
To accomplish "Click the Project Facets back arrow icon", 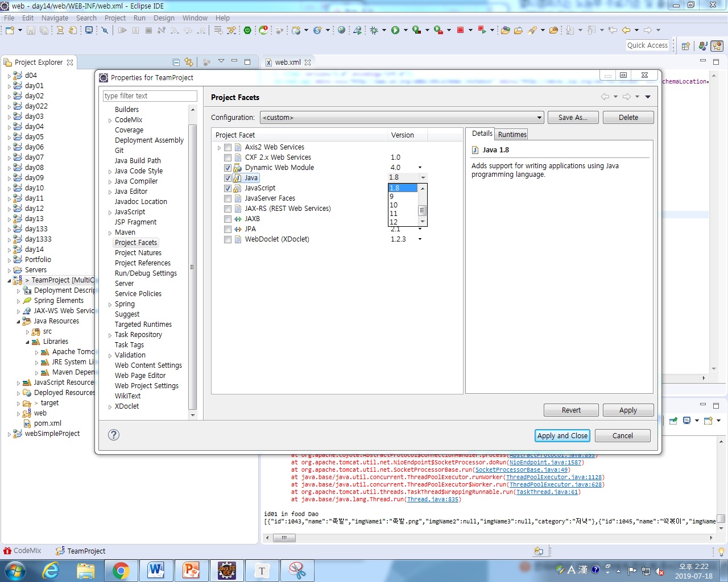I will click(x=605, y=97).
